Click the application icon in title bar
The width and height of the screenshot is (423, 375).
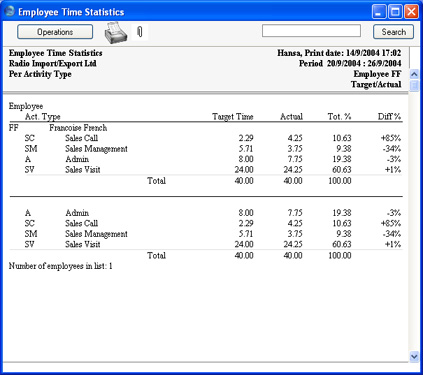10,12
